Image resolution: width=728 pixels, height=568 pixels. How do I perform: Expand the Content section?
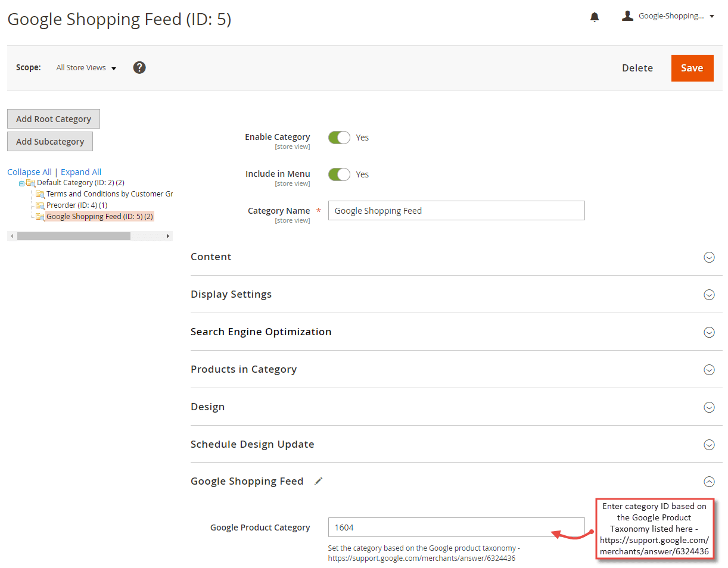709,257
